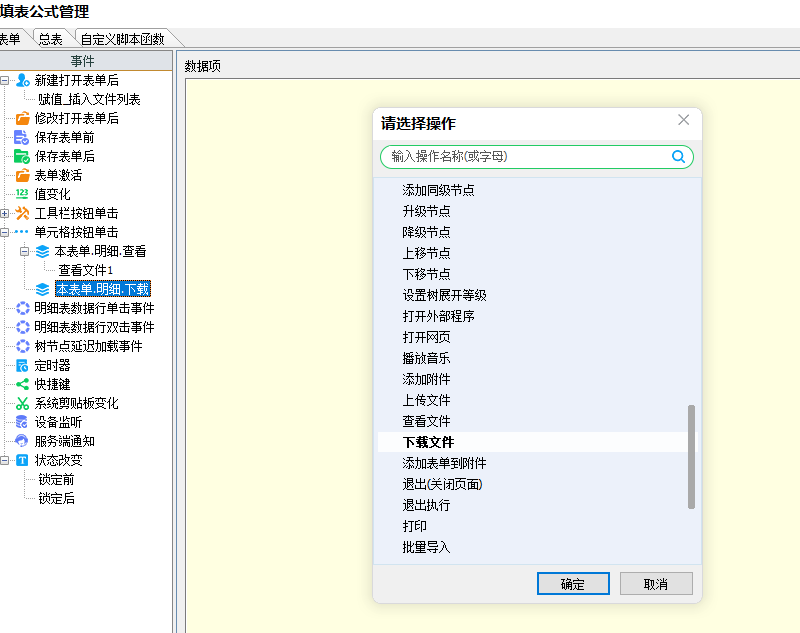
Task: Click the 值变化 123 icon
Action: (22, 194)
